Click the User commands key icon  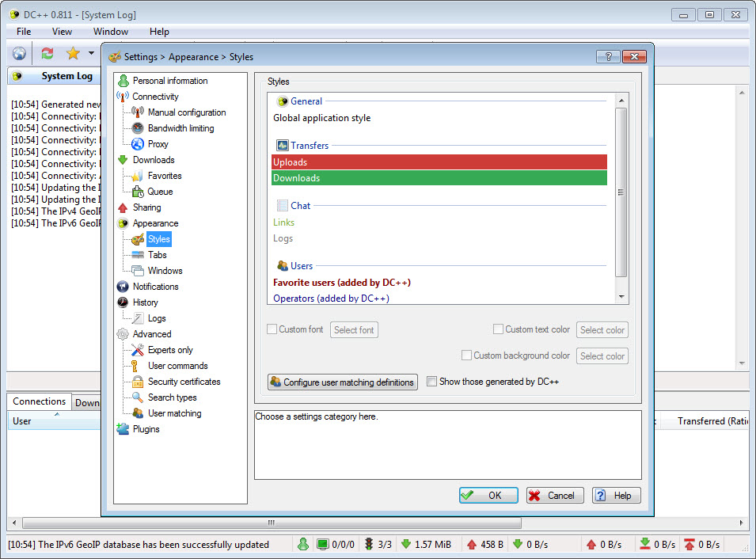pos(135,366)
